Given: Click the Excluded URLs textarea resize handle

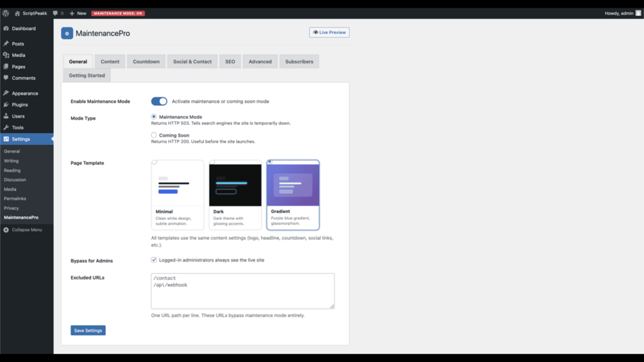Looking at the screenshot, I should [x=332, y=306].
